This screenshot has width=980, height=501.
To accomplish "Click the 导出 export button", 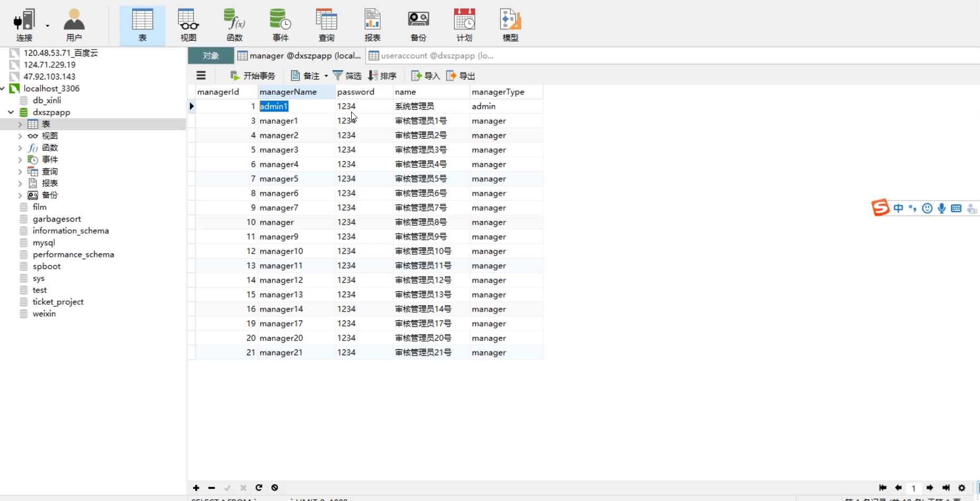I will click(x=461, y=76).
